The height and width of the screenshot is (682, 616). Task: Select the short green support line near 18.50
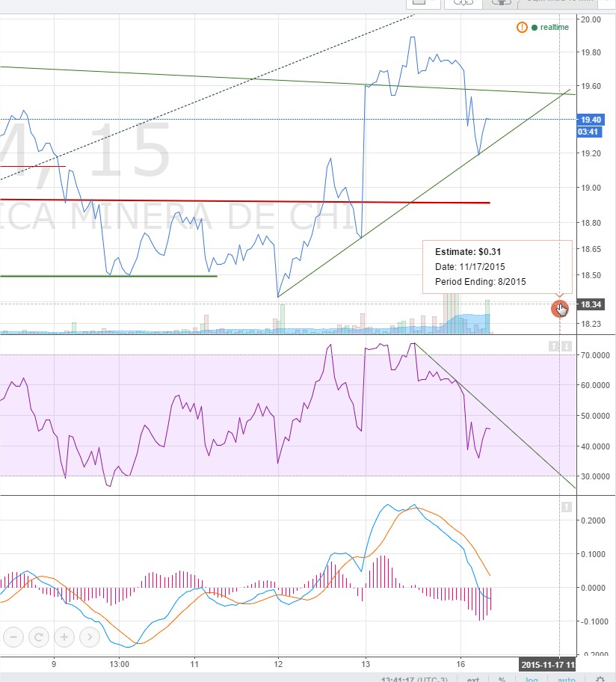pyautogui.click(x=108, y=276)
